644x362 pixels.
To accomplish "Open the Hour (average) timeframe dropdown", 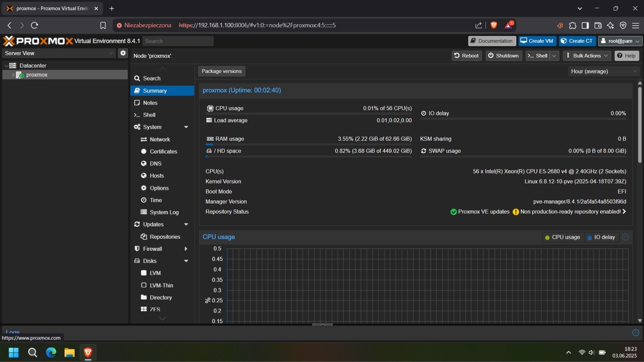I will (x=604, y=71).
